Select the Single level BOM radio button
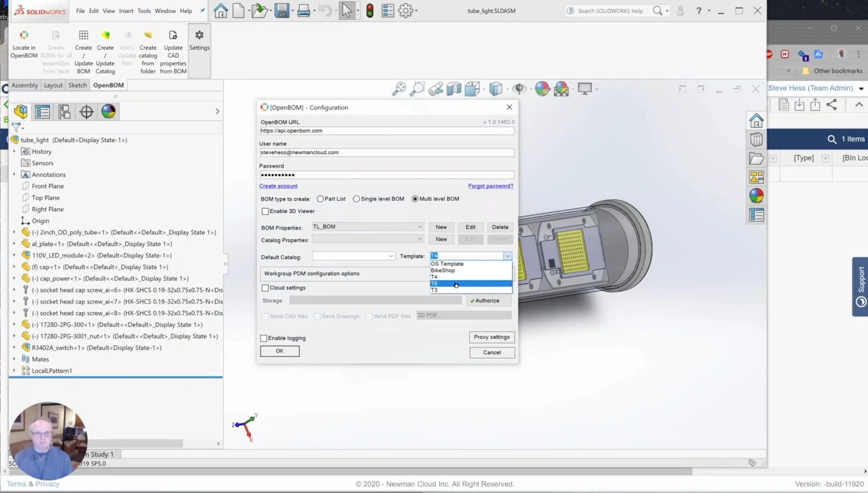Screen dimensions: 868x493 point(356,199)
